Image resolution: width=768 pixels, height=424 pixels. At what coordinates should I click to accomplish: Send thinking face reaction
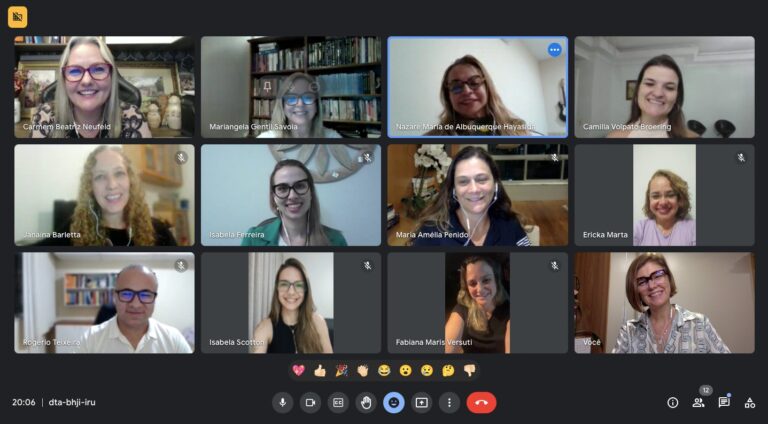click(x=448, y=371)
